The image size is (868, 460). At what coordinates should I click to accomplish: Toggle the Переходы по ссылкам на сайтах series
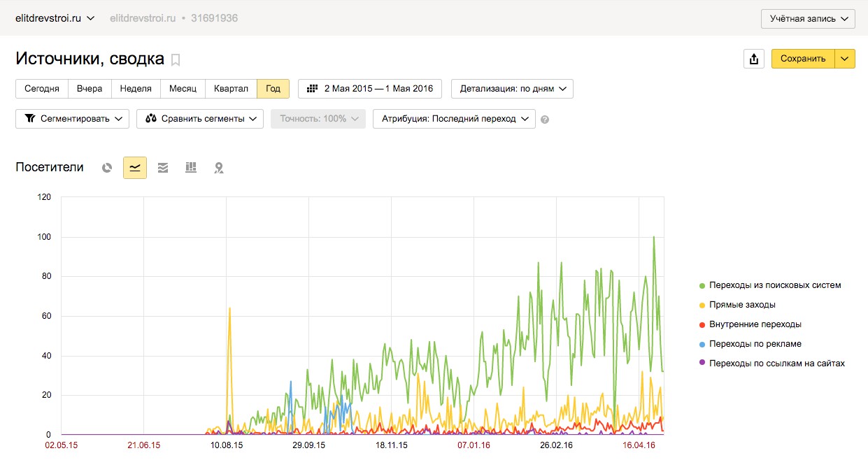(x=772, y=364)
